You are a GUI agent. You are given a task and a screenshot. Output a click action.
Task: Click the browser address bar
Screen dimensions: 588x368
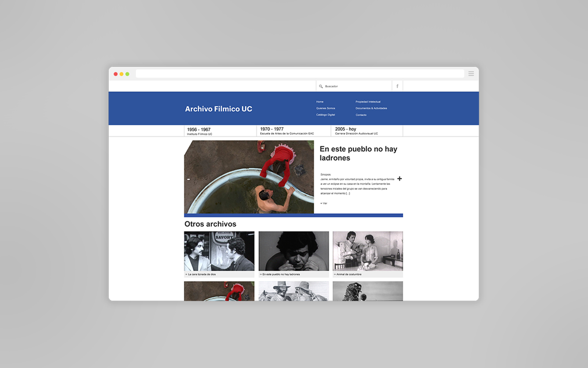click(x=300, y=74)
